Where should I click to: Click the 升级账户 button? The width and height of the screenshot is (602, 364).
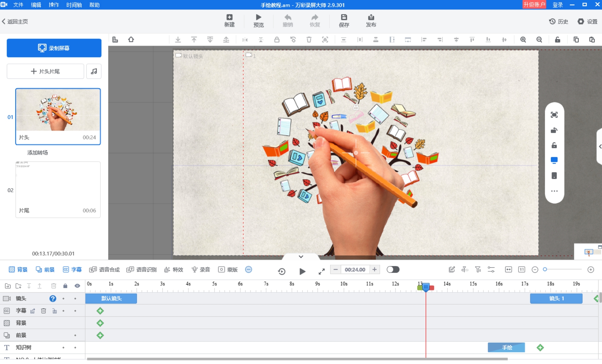coord(534,4)
